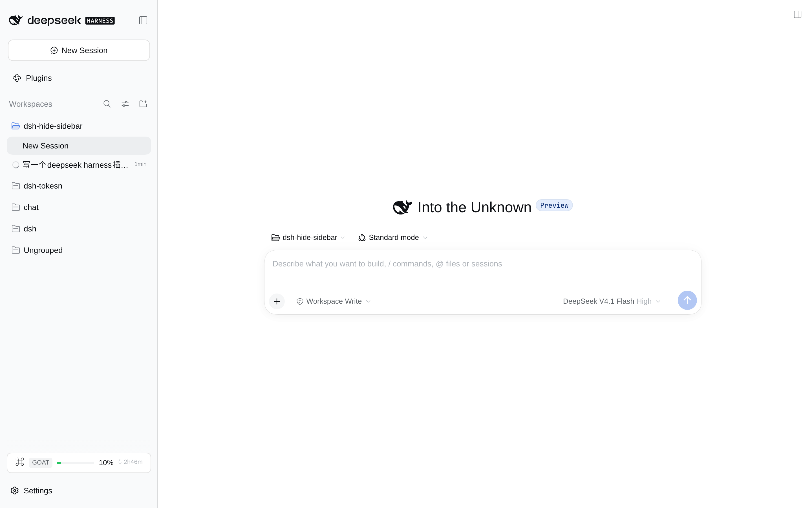Image resolution: width=812 pixels, height=508 pixels.
Task: Click the send arrow button
Action: coord(687,300)
